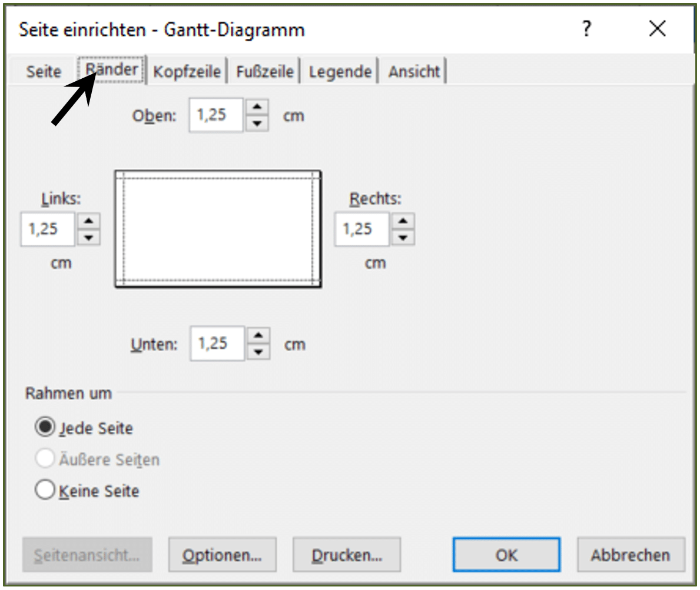Increase the Oben margin with up arrow
Viewport: 700px width, 590px height.
[257, 107]
